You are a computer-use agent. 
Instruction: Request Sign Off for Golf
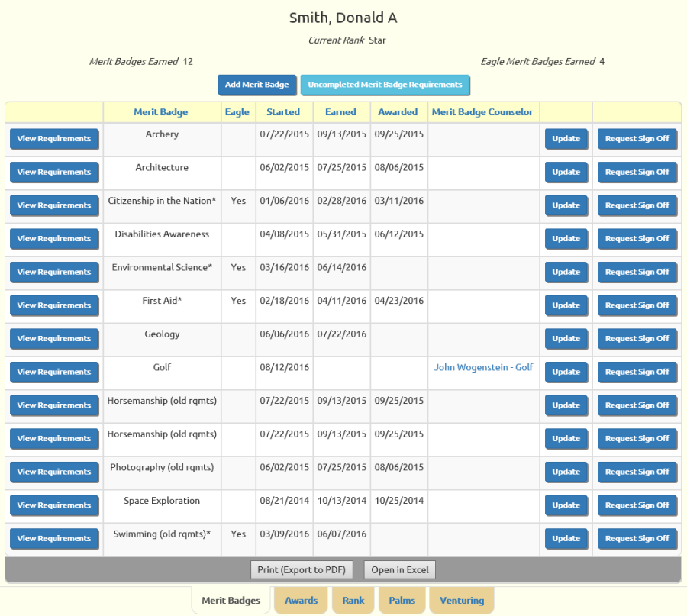[x=637, y=372]
